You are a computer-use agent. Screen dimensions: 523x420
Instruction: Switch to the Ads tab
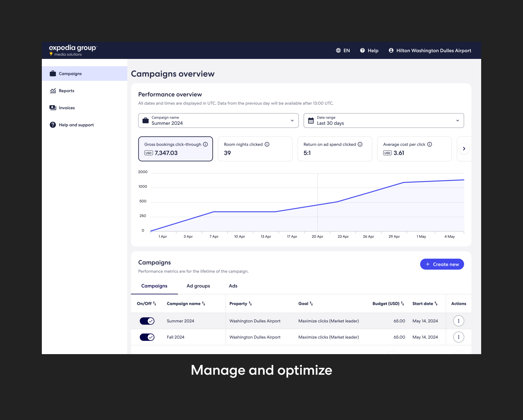click(233, 286)
